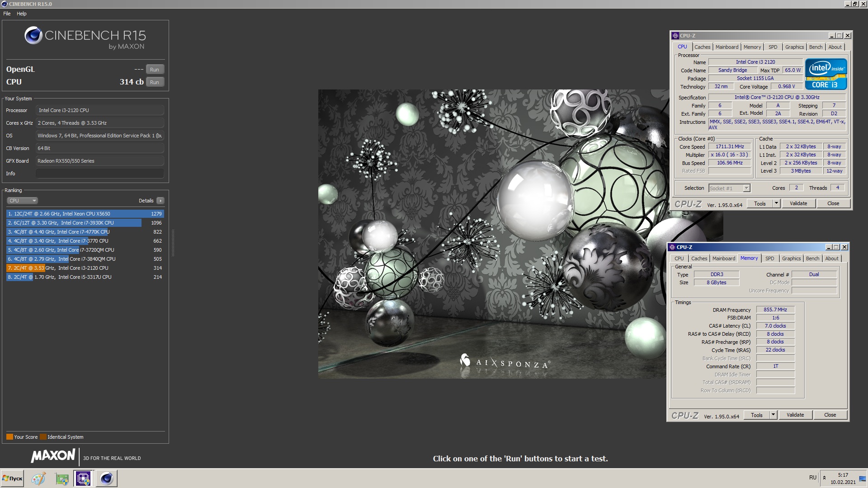Click the Cinebench R15 logo sphere
This screenshot has height=488, width=868.
(x=33, y=35)
